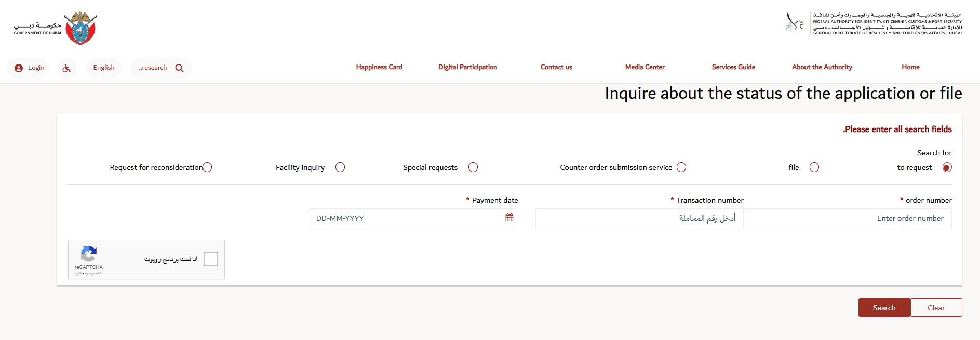Click the 'Please enter all search fields' text
Image resolution: width=980 pixels, height=340 pixels.
pyautogui.click(x=897, y=129)
